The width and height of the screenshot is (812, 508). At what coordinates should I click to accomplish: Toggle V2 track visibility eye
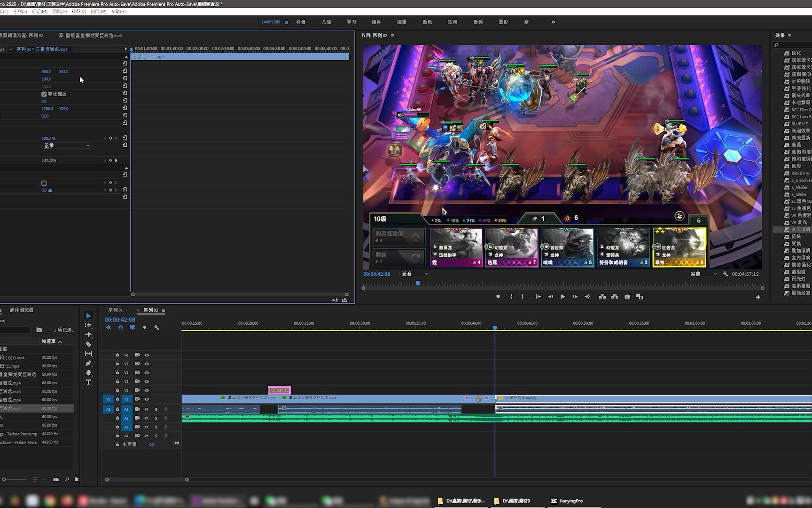click(147, 390)
